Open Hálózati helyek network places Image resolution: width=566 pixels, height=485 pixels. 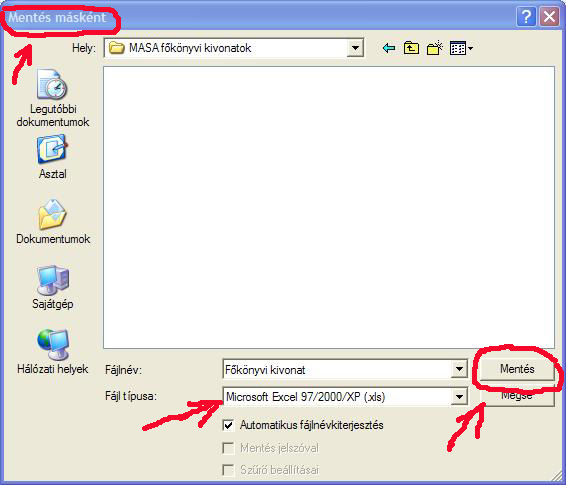pyautogui.click(x=53, y=352)
